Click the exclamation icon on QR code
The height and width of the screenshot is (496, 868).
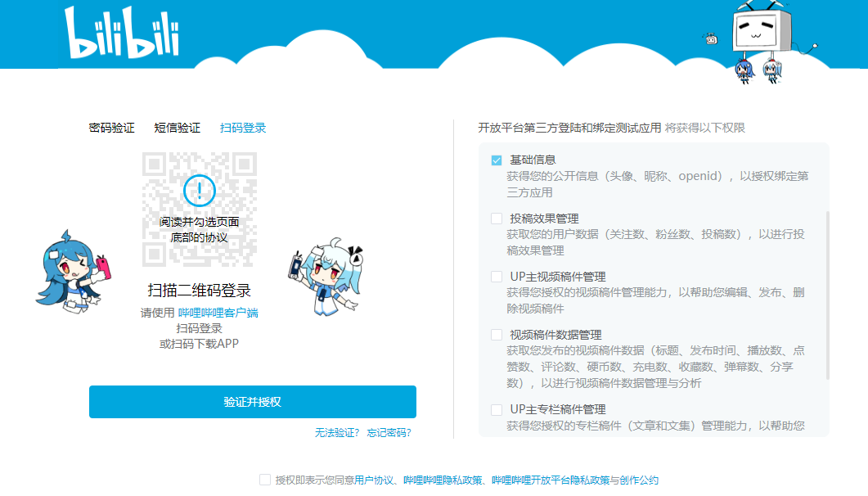point(200,190)
